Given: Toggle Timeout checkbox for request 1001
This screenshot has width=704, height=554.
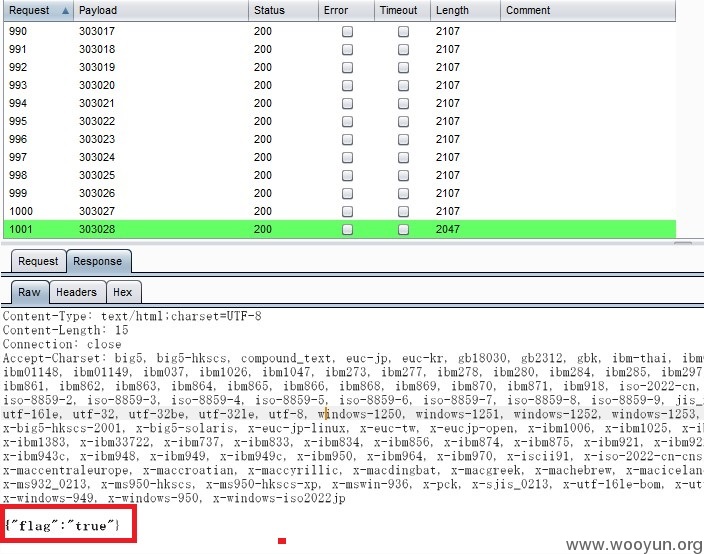Looking at the screenshot, I should click(404, 229).
